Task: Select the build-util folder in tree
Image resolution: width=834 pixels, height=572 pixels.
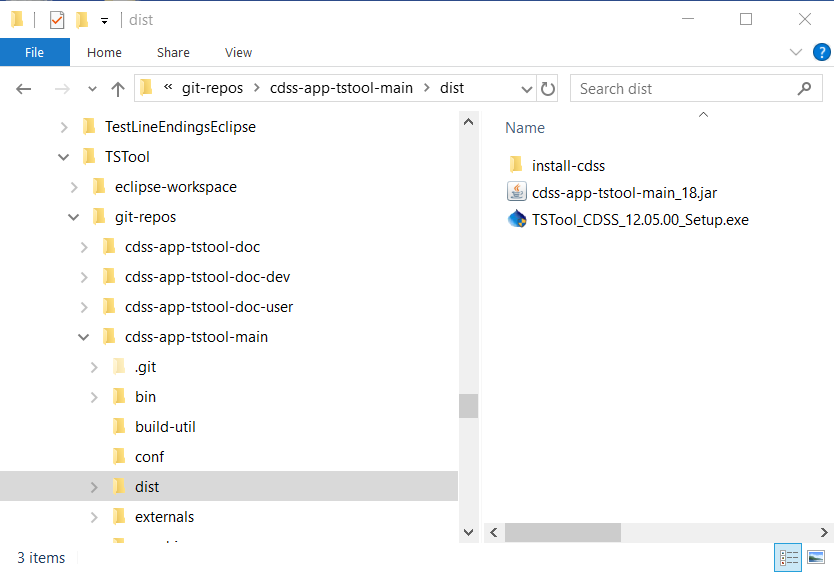Action: [x=165, y=427]
